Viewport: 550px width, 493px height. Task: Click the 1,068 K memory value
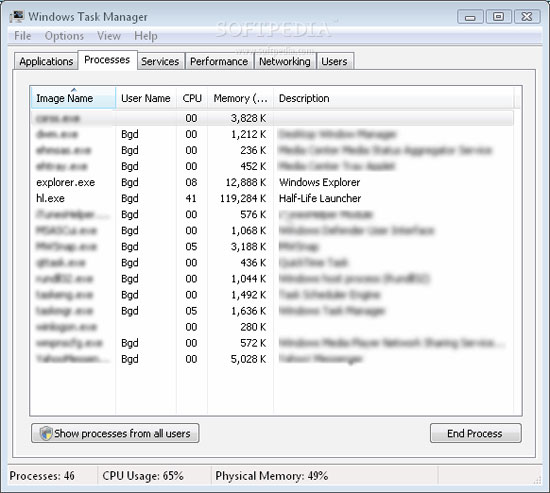(248, 231)
